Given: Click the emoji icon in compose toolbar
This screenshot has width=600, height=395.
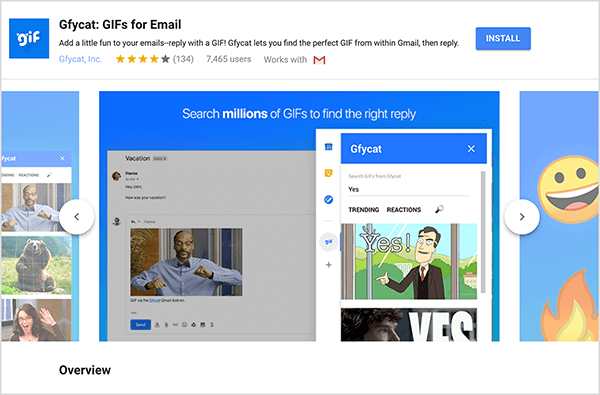Looking at the screenshot, I should click(x=184, y=325).
